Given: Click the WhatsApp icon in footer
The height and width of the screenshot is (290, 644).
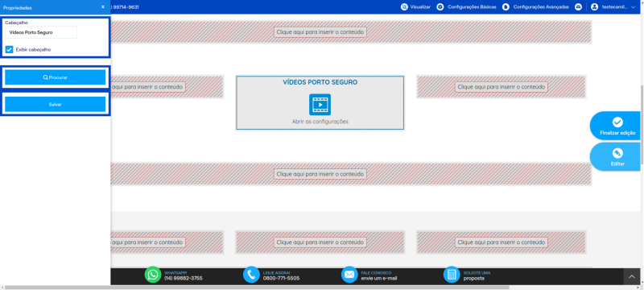Looking at the screenshot, I should tap(153, 275).
